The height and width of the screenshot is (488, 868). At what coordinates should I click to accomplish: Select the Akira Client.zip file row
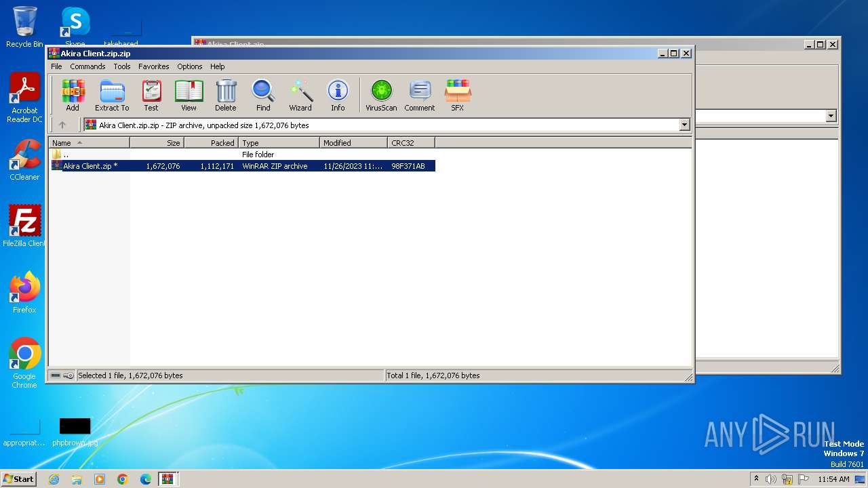242,166
